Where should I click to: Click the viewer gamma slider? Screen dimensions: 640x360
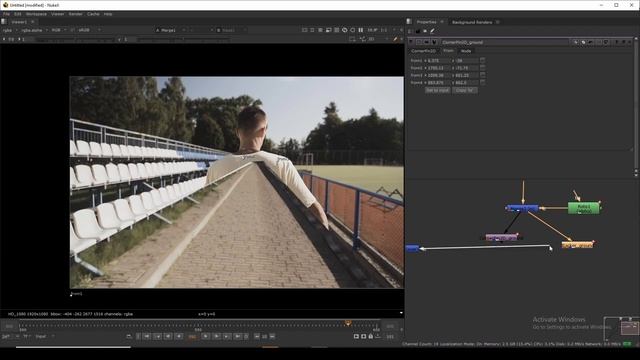[184, 40]
